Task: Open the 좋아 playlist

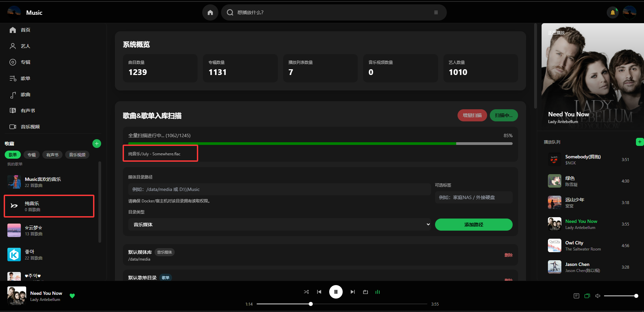Action: pyautogui.click(x=50, y=255)
